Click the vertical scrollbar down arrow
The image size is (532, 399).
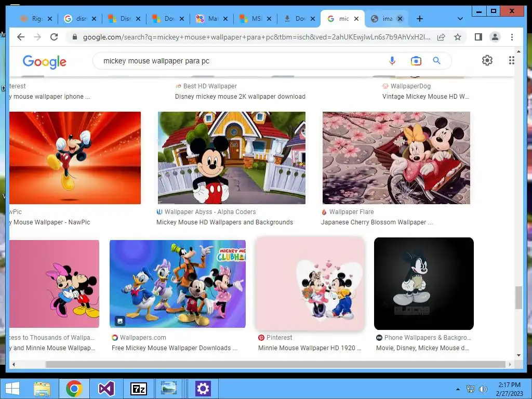click(x=519, y=355)
